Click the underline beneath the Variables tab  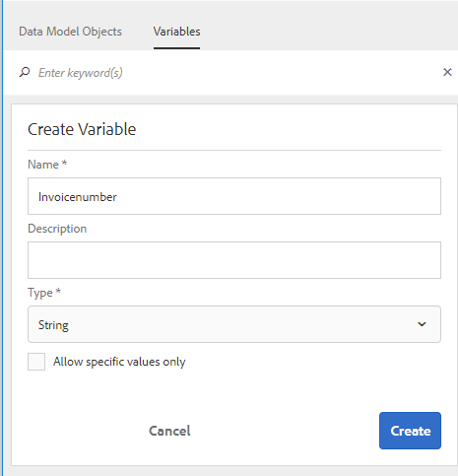click(176, 48)
